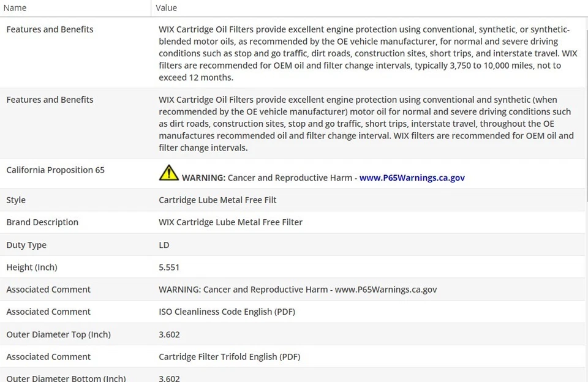
Task: Select the Style row label
Action: tap(16, 200)
